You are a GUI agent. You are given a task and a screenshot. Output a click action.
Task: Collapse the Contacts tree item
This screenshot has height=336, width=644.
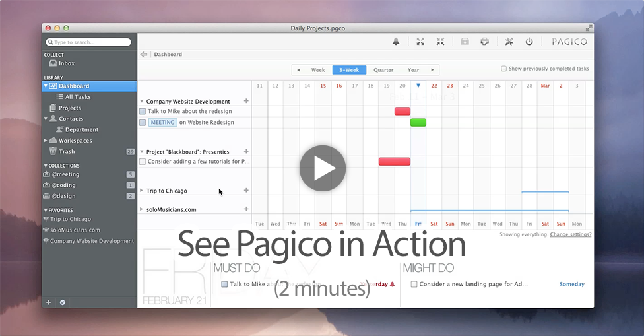coord(46,119)
